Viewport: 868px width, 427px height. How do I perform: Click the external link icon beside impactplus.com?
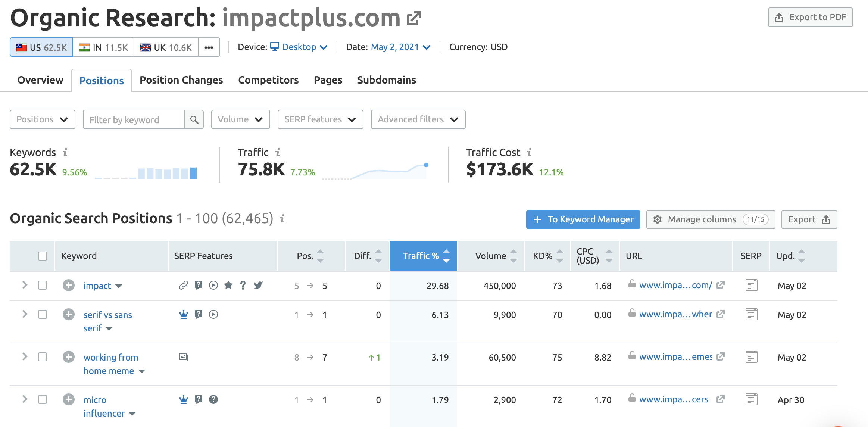[413, 18]
